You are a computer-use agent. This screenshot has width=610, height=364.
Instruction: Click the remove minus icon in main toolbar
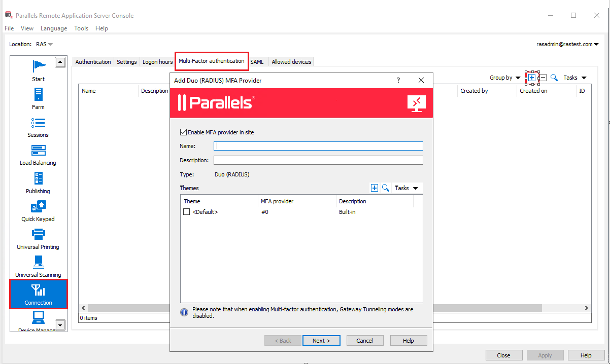543,78
